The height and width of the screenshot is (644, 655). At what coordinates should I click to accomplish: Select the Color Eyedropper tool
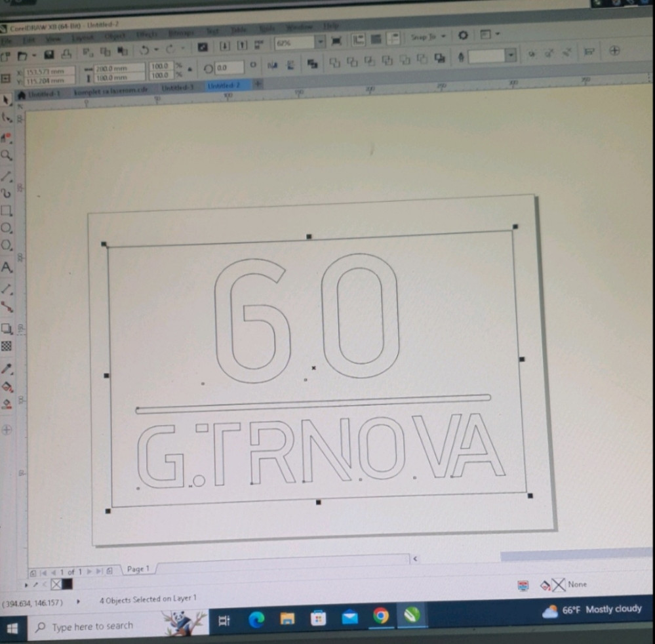coord(7,368)
